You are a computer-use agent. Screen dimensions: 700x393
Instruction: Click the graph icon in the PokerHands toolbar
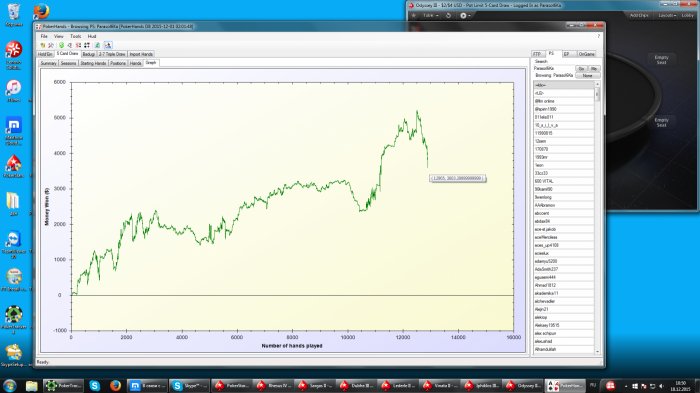pyautogui.click(x=108, y=45)
